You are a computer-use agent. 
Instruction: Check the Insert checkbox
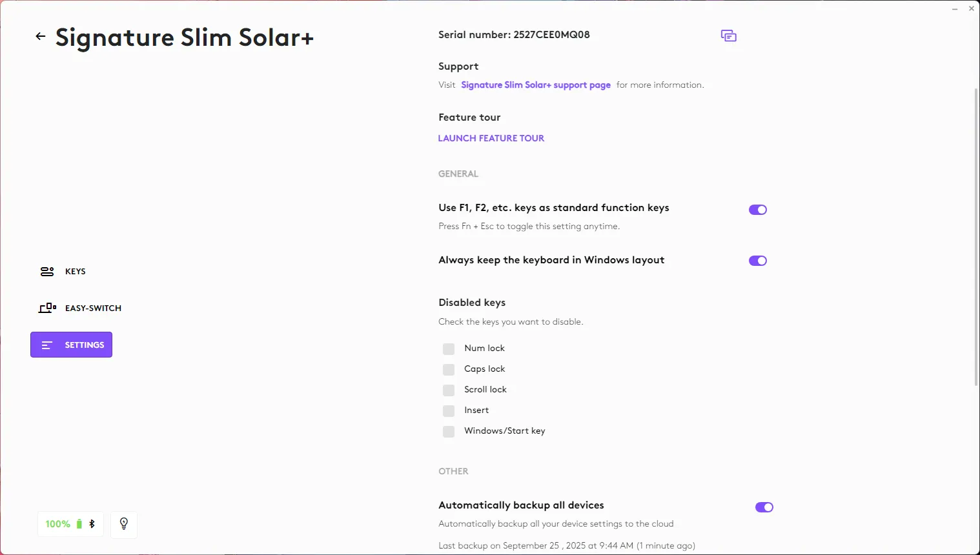[449, 411]
